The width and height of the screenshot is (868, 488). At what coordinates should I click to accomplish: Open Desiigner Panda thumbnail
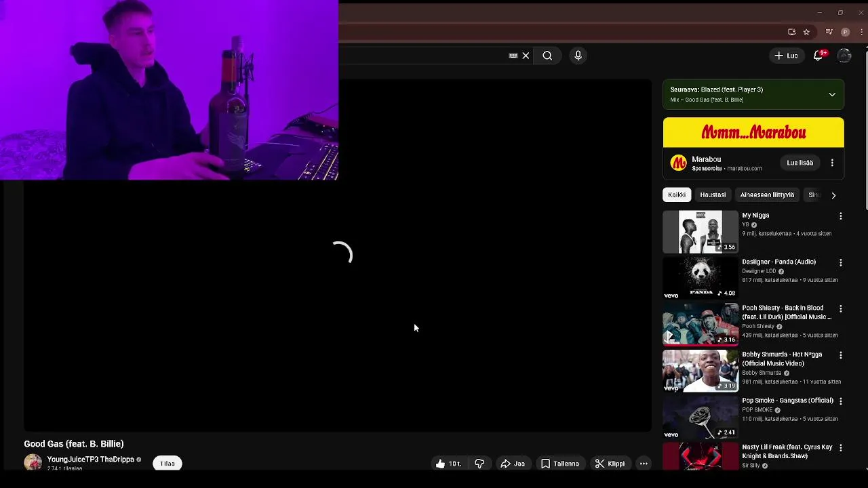(x=701, y=278)
